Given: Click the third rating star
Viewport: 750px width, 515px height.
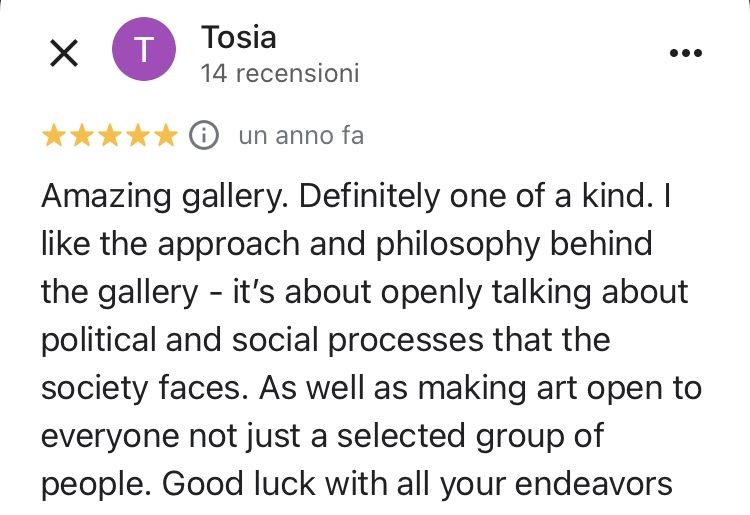Looking at the screenshot, I should [x=110, y=135].
